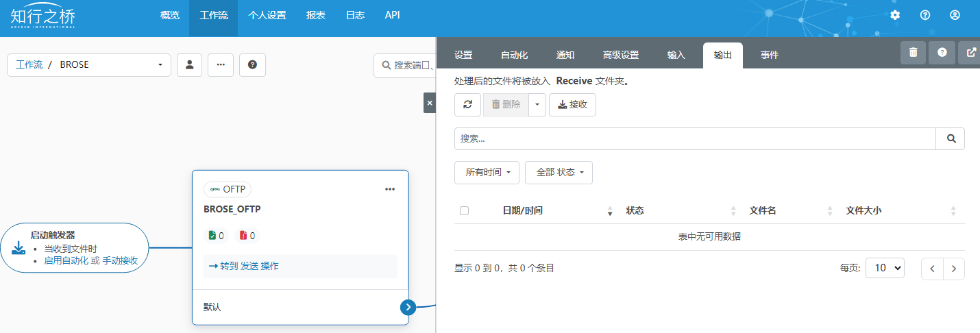Screen dimensions: 980x333
Task: Click the trash icon in panel header
Action: click(x=913, y=52)
